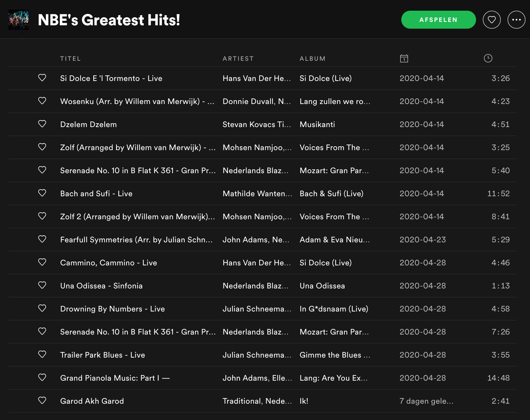Like the song Si Dolce E 'l Tormento
530x420 pixels.
click(42, 78)
